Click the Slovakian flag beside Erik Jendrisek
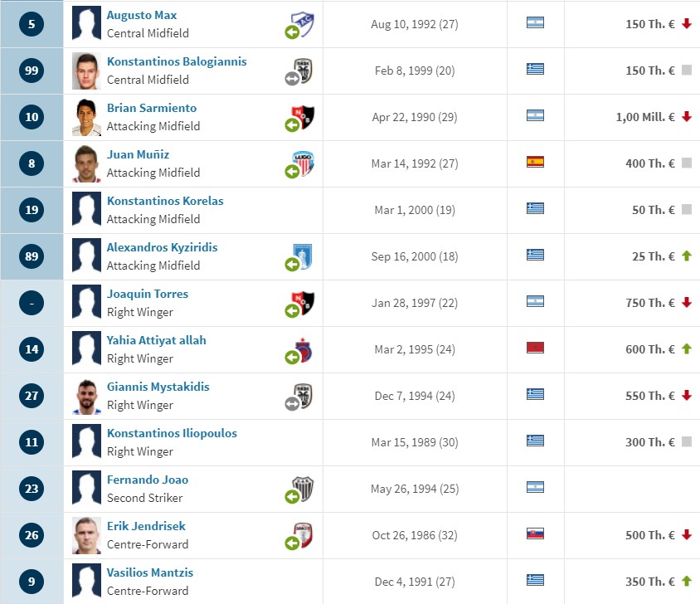The height and width of the screenshot is (604, 700). coord(535,533)
